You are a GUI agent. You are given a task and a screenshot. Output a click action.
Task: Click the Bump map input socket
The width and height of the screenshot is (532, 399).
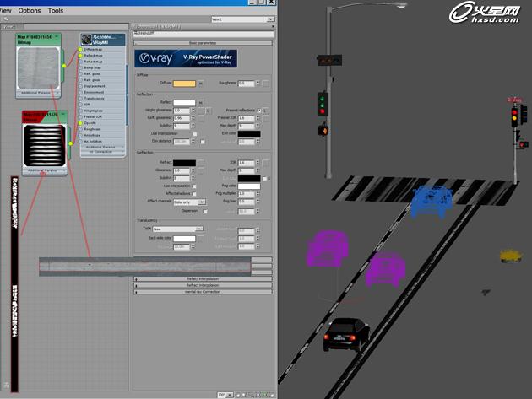coord(80,67)
